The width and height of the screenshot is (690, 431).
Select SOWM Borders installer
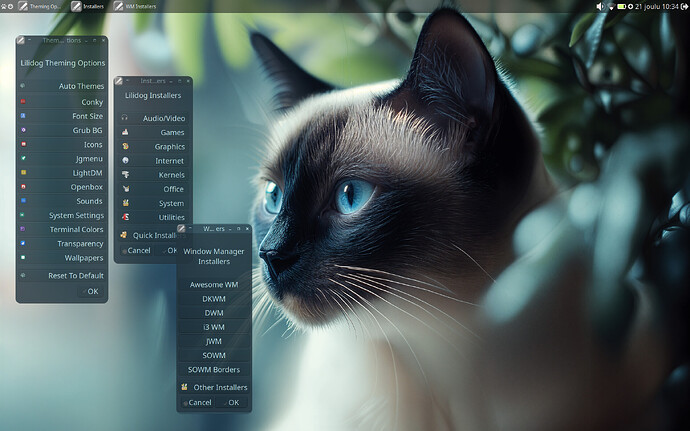pos(214,369)
